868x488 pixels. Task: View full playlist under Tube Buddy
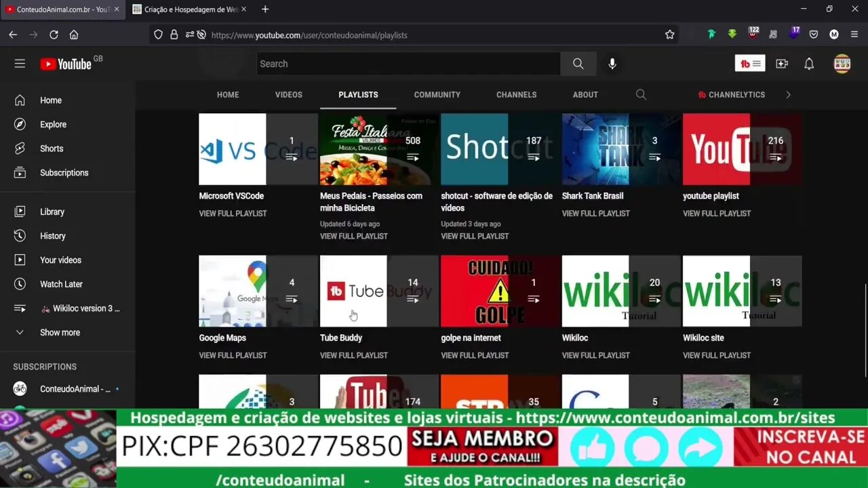pos(354,355)
